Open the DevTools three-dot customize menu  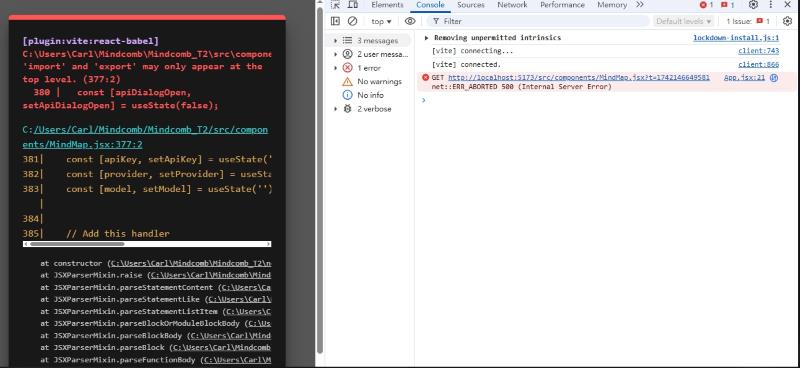[x=771, y=5]
